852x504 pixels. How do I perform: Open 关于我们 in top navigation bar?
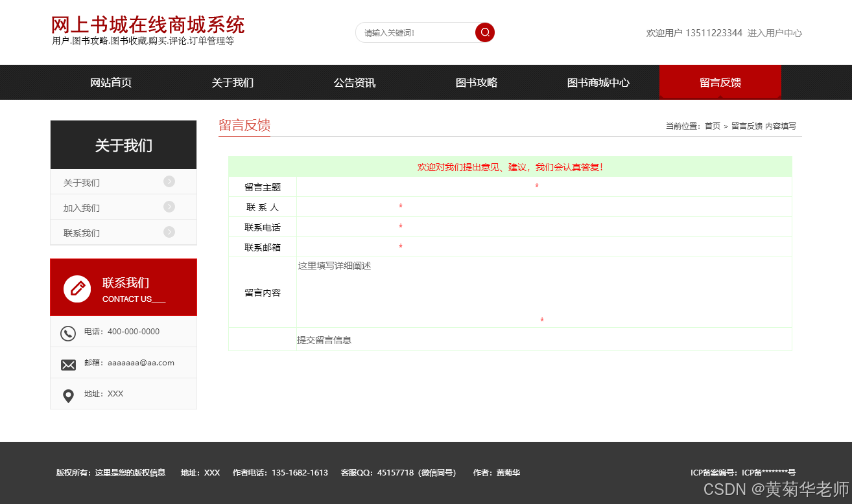233,82
